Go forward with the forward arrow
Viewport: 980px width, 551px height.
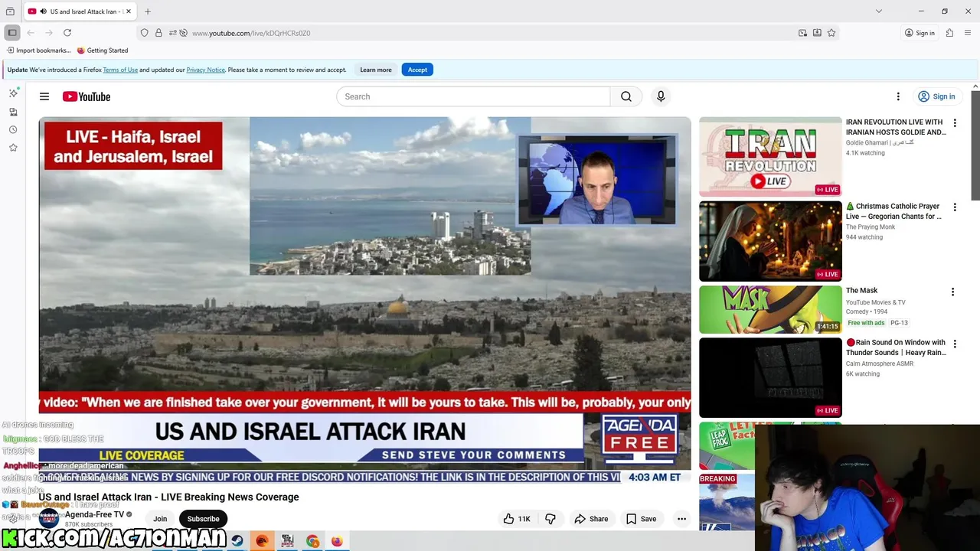49,33
